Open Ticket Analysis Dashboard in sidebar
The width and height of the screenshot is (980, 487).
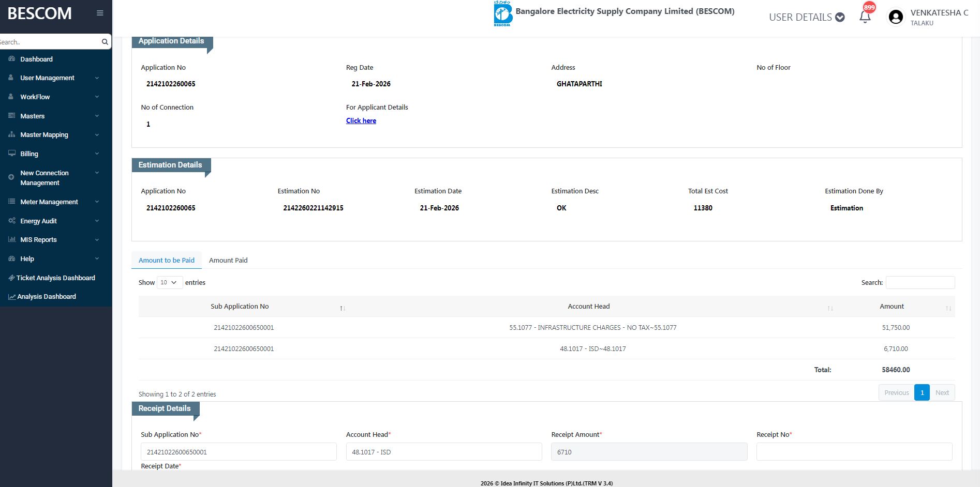[55, 278]
